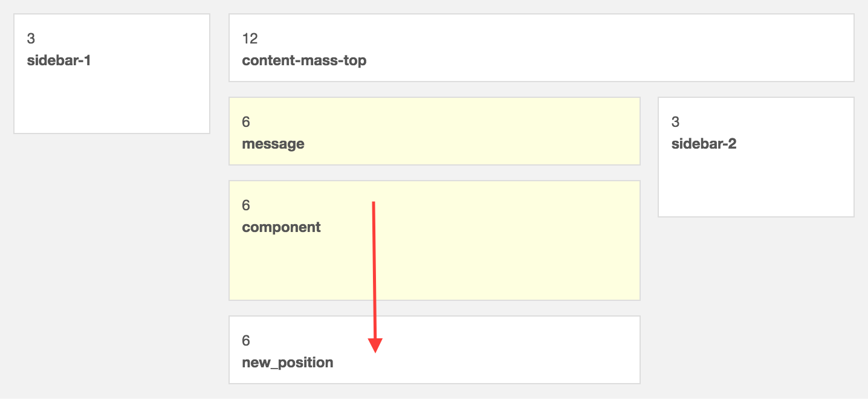
Task: Click the number 12 in top content box
Action: click(250, 39)
